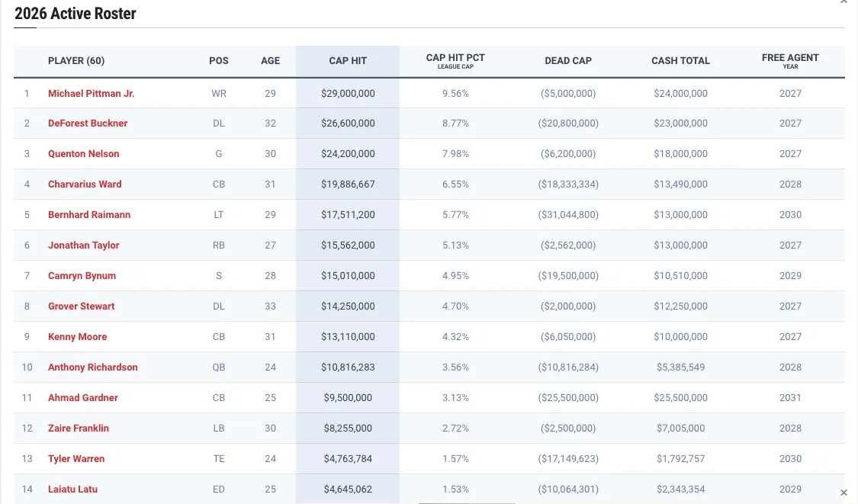The image size is (858, 504).
Task: Click the CAP HIT column header
Action: pyautogui.click(x=348, y=61)
